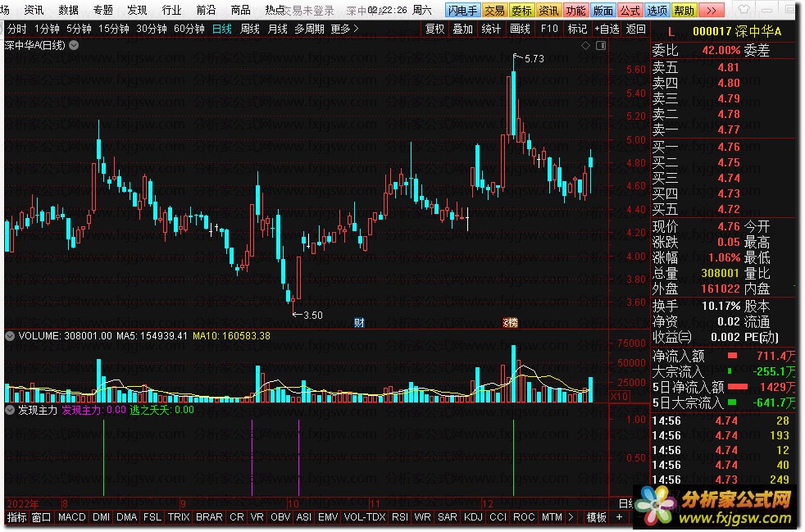This screenshot has height=532, width=805.
Task: Click the 功能 button
Action: [x=576, y=10]
